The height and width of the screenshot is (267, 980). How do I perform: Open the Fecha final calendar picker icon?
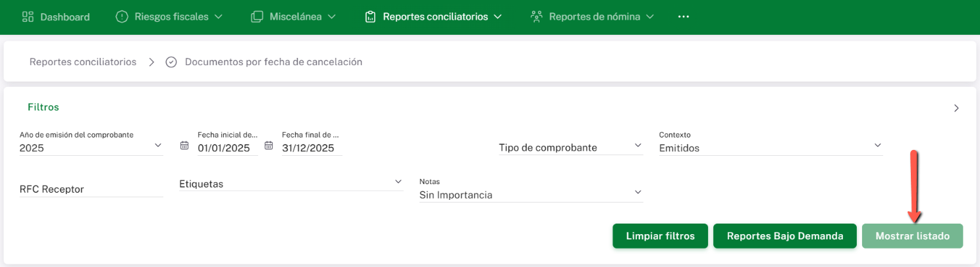pyautogui.click(x=269, y=145)
